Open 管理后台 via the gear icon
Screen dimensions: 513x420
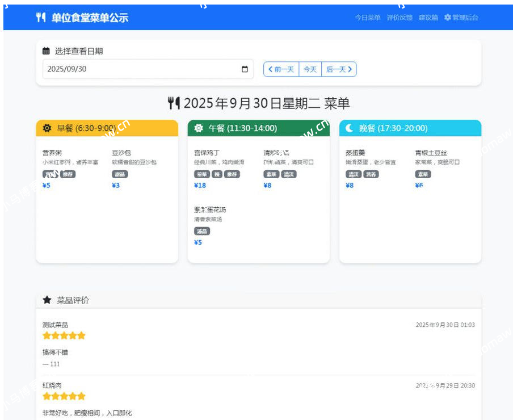click(447, 18)
